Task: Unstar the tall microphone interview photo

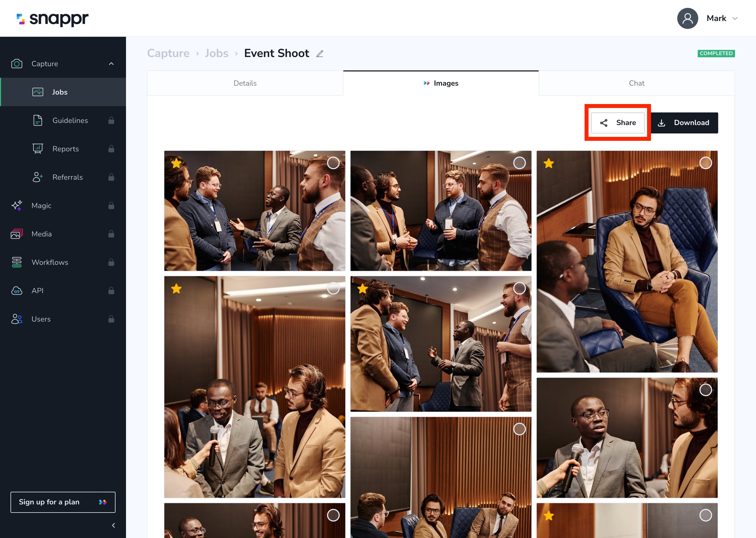Action: (176, 288)
